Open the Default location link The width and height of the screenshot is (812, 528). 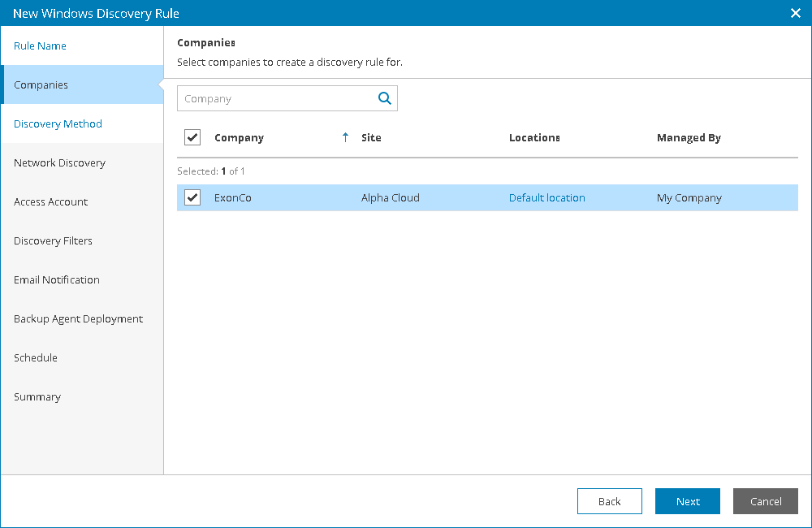click(547, 197)
